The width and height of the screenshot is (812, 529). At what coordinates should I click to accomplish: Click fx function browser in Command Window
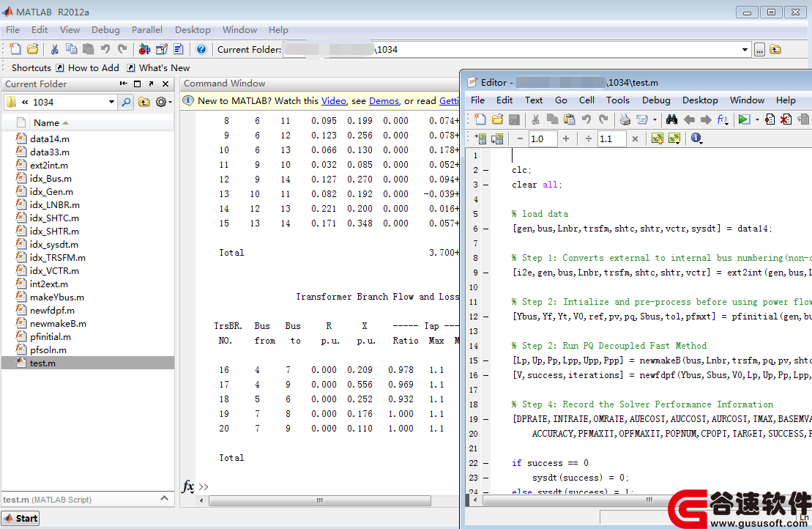pos(188,487)
